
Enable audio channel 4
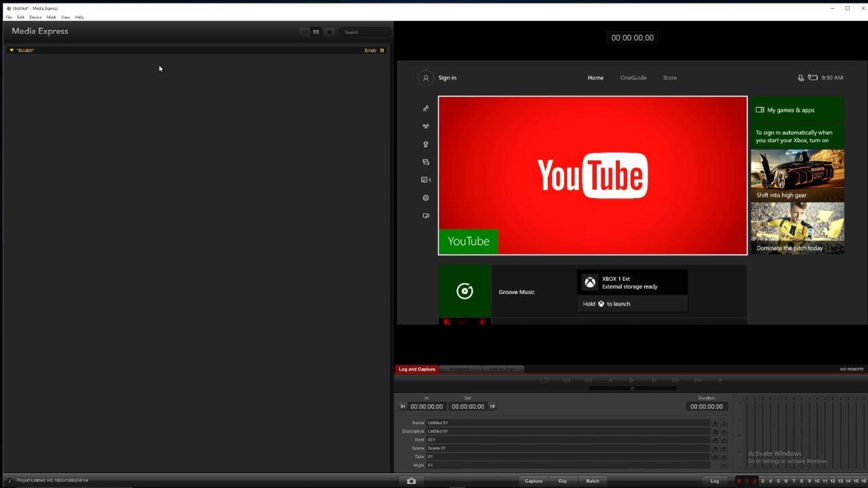click(770, 481)
